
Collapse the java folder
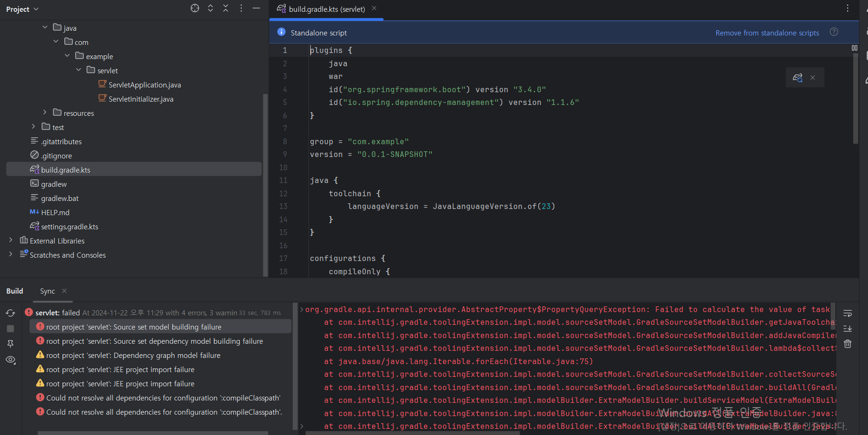click(x=45, y=27)
